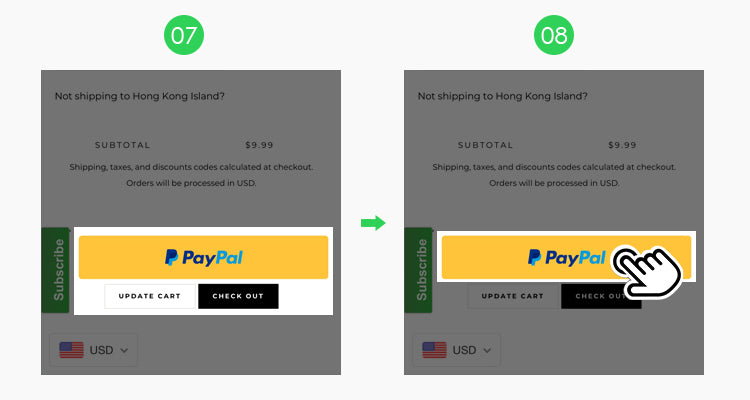The image size is (750, 400).
Task: Click the green 08 step badge
Action: (554, 35)
